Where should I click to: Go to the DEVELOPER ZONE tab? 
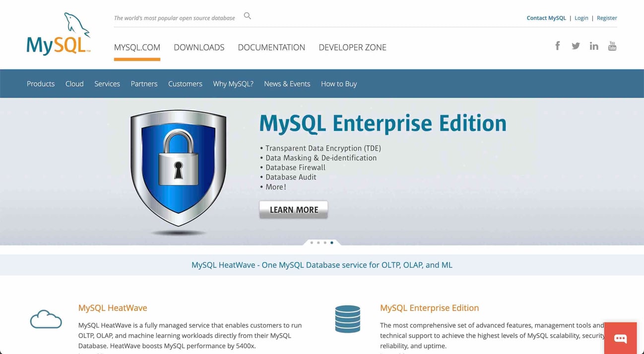coord(352,48)
